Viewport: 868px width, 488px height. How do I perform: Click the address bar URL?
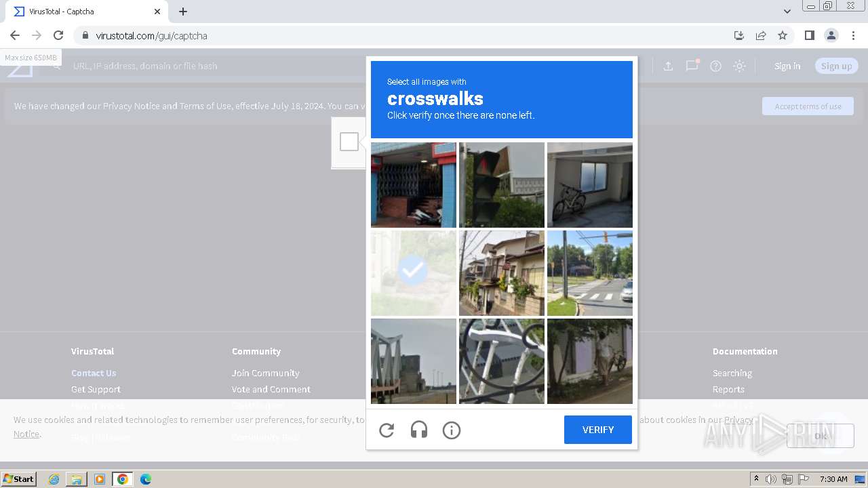[151, 35]
